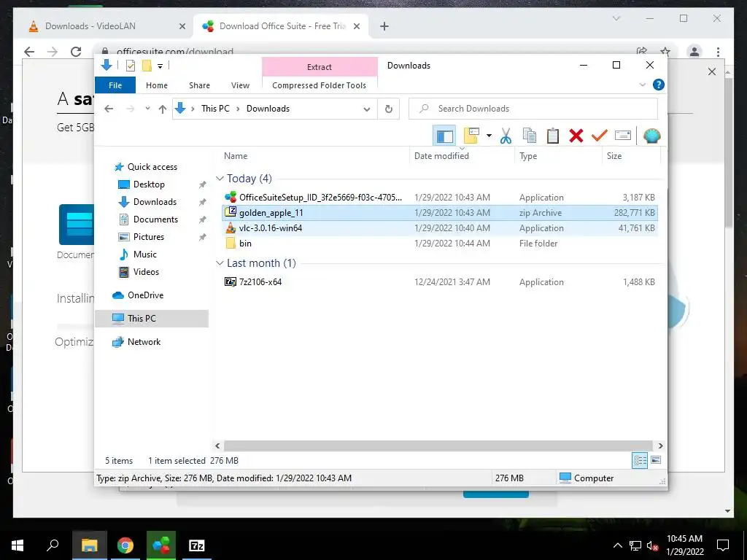Click the breadcrumb arrow after This PC
The width and height of the screenshot is (747, 560).
pyautogui.click(x=239, y=109)
